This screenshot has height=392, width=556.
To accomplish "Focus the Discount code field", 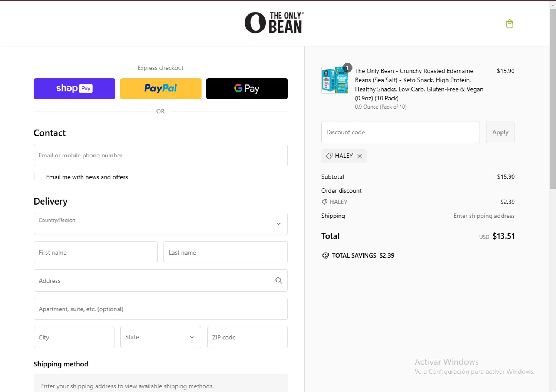I will click(400, 132).
